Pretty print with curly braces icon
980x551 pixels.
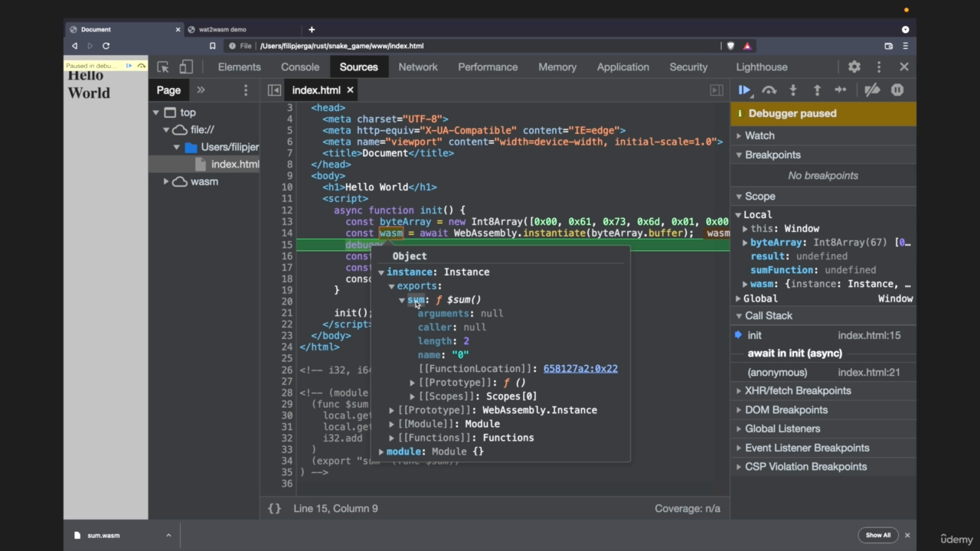(274, 508)
